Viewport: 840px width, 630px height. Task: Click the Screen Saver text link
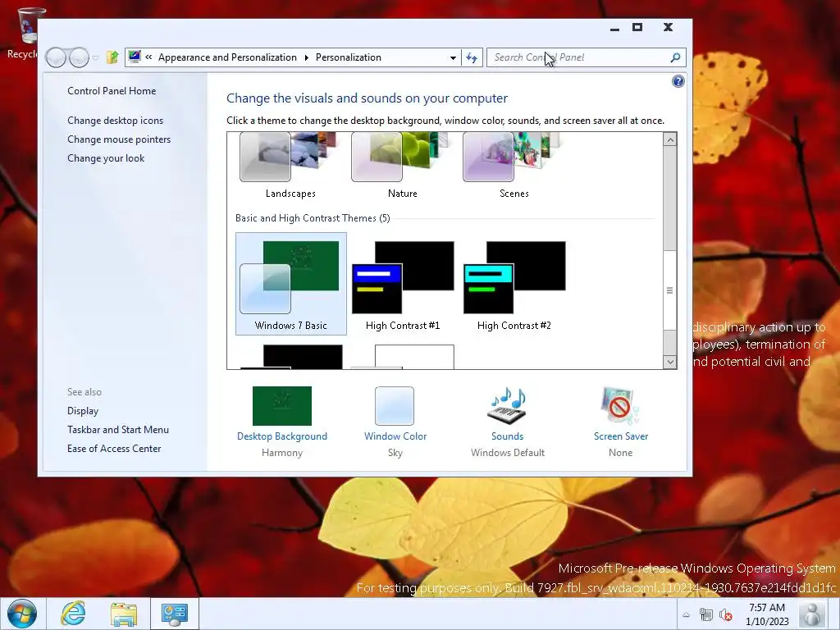pos(621,436)
